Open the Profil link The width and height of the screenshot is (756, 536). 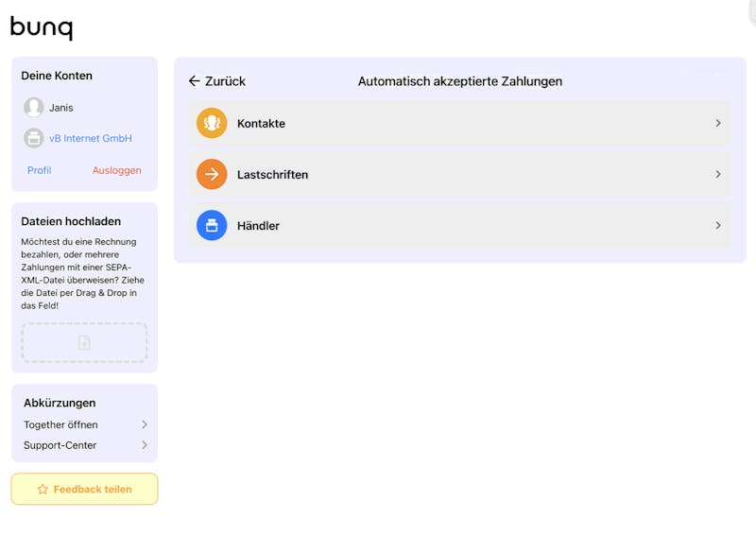click(x=39, y=170)
